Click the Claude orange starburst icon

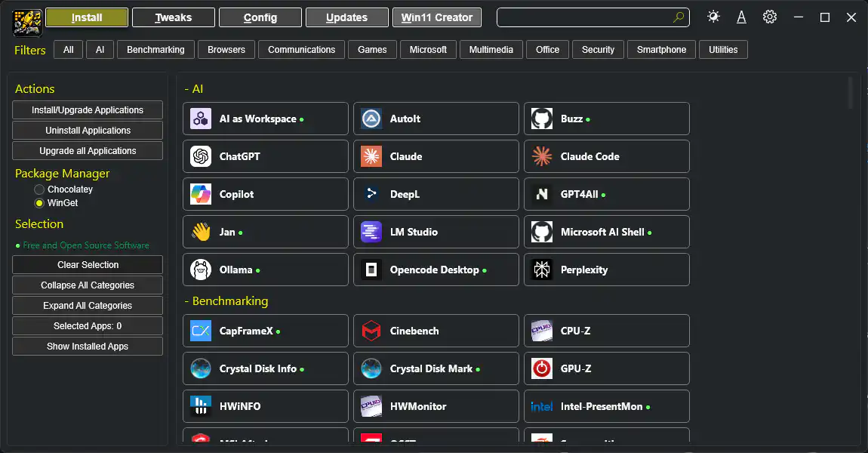pyautogui.click(x=371, y=156)
